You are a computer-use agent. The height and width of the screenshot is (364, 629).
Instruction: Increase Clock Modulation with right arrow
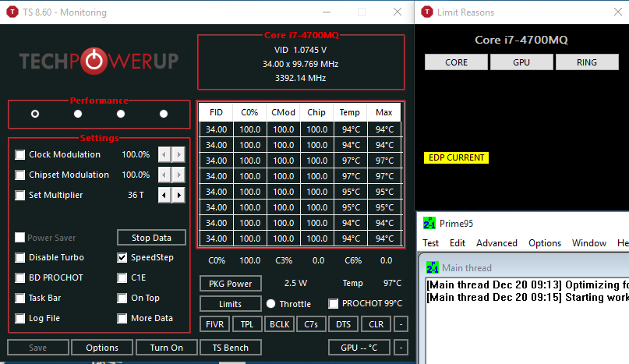click(x=178, y=154)
